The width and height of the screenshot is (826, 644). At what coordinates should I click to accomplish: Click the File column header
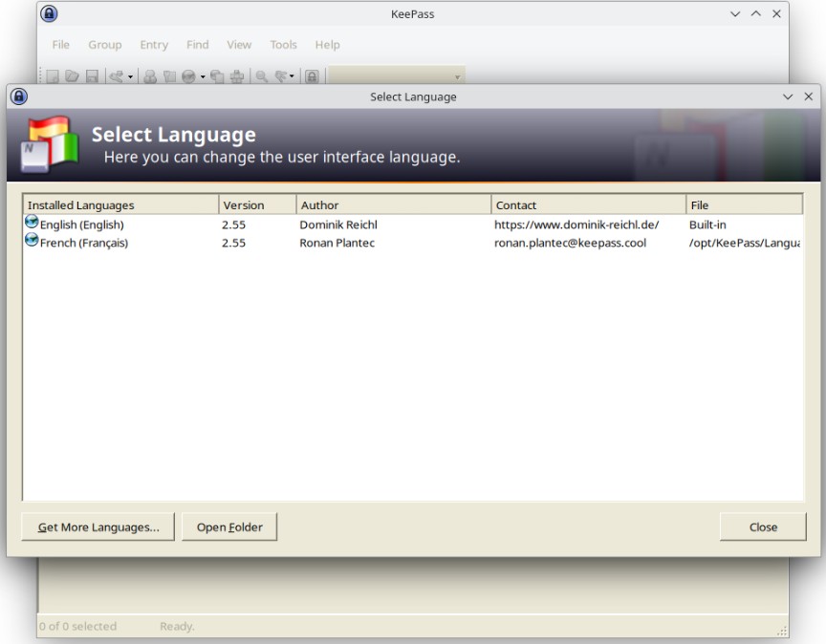745,204
